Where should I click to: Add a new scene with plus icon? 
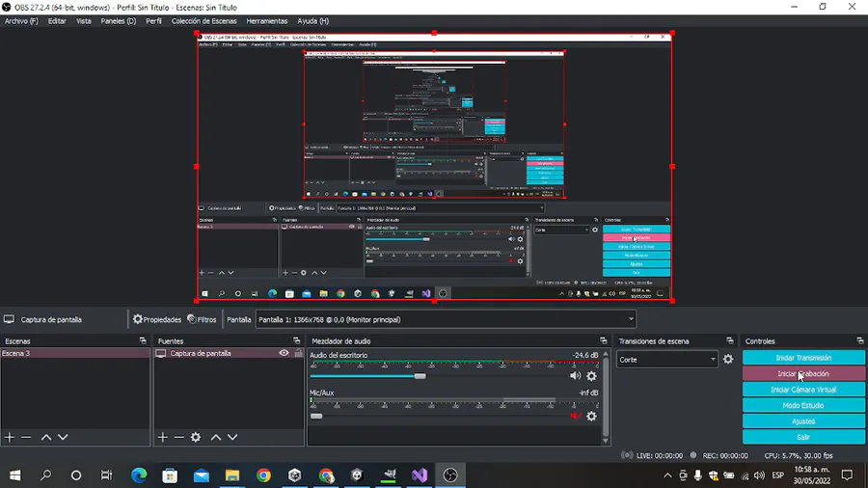coord(10,437)
